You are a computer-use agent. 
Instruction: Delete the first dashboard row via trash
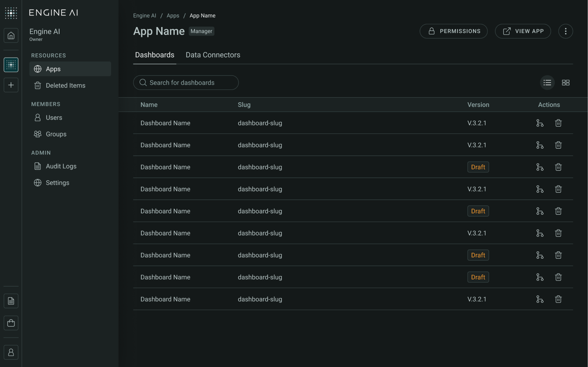pos(558,123)
